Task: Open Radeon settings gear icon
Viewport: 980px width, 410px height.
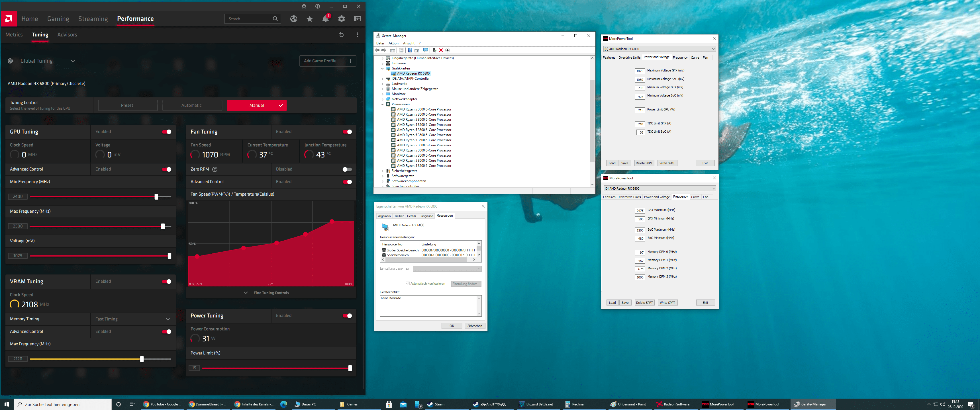Action: pyautogui.click(x=342, y=19)
